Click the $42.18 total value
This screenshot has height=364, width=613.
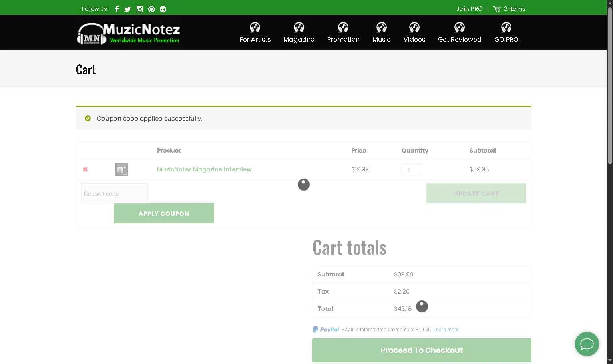click(x=403, y=309)
